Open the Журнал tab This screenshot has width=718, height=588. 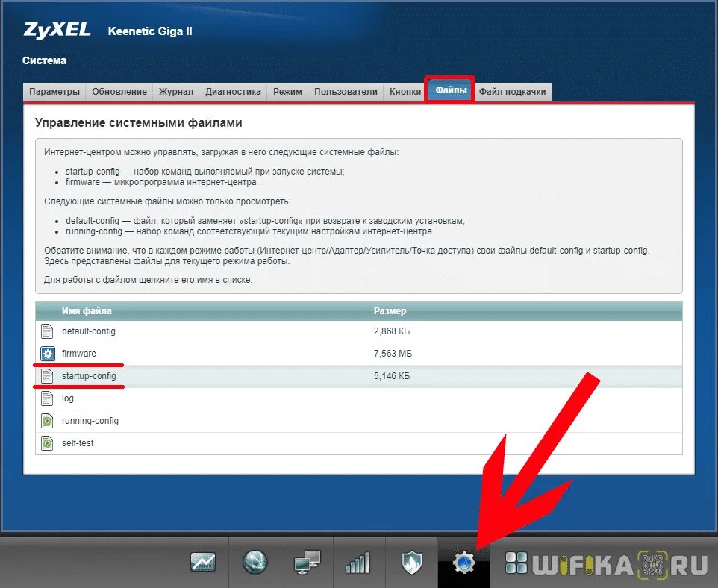click(x=176, y=92)
